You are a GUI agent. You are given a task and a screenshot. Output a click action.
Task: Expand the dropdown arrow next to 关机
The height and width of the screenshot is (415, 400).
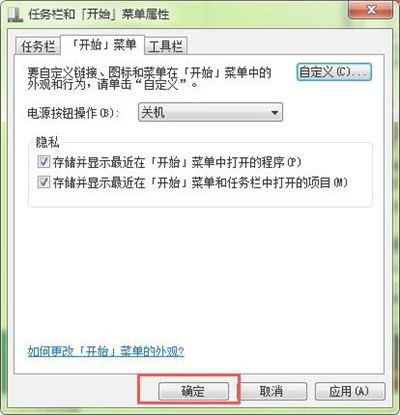275,113
